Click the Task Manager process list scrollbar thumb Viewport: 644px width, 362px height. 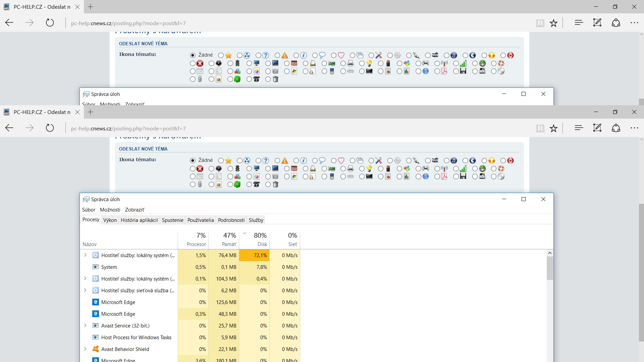pyautogui.click(x=549, y=268)
